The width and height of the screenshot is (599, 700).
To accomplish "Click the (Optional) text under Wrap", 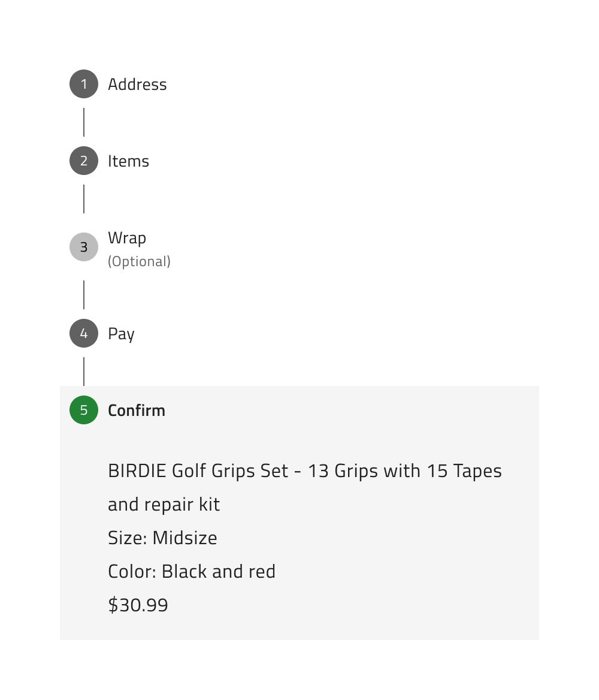I will coord(139,262).
